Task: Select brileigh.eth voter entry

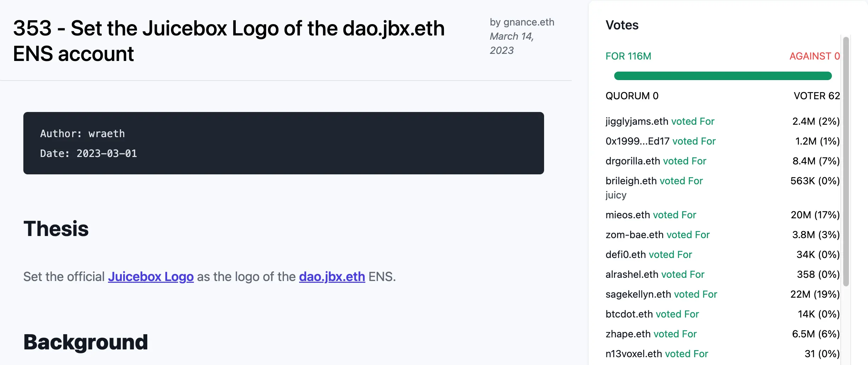Action: tap(631, 181)
